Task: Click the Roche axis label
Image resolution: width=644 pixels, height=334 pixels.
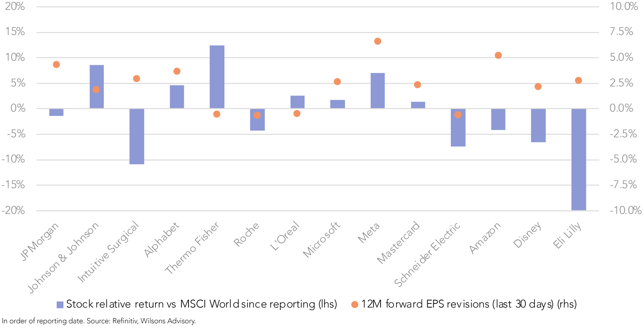Action: (246, 234)
